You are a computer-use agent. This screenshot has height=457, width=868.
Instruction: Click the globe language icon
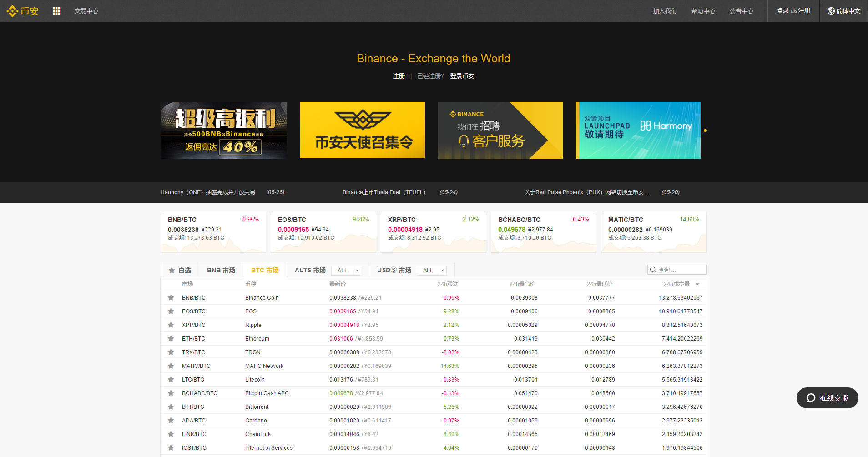point(831,11)
